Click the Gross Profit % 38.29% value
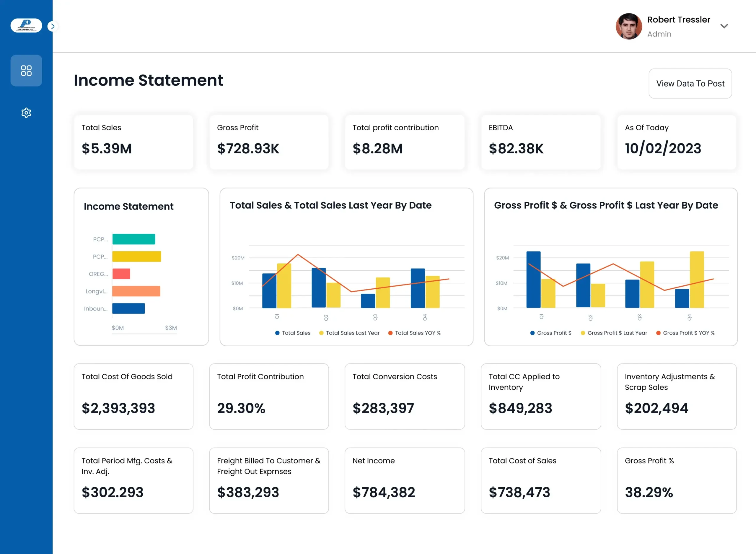The width and height of the screenshot is (756, 554). (x=649, y=492)
